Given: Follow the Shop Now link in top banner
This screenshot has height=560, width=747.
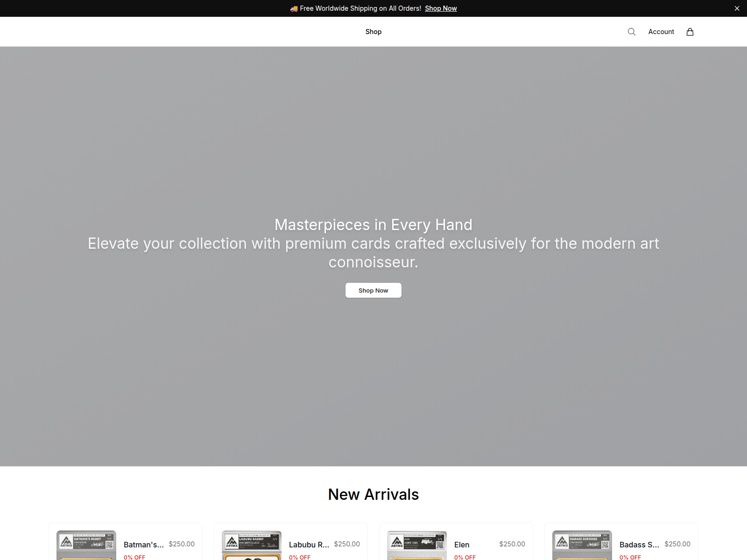Looking at the screenshot, I should click(441, 8).
